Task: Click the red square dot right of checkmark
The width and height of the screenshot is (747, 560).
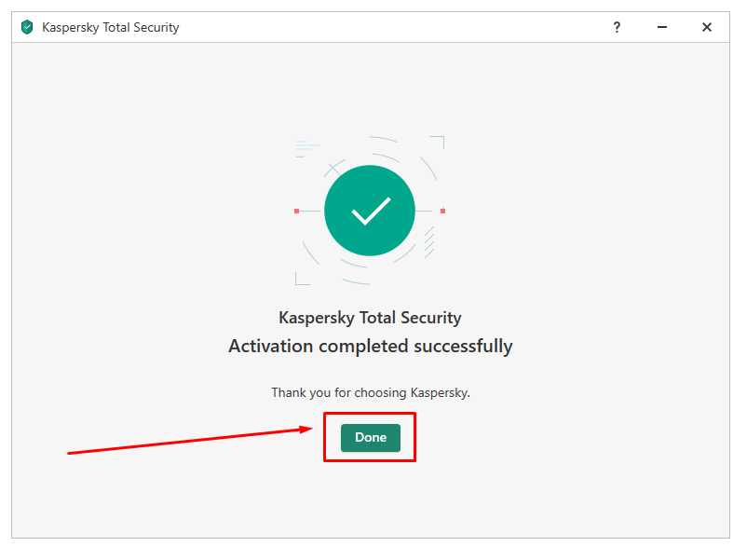Action: [x=442, y=211]
